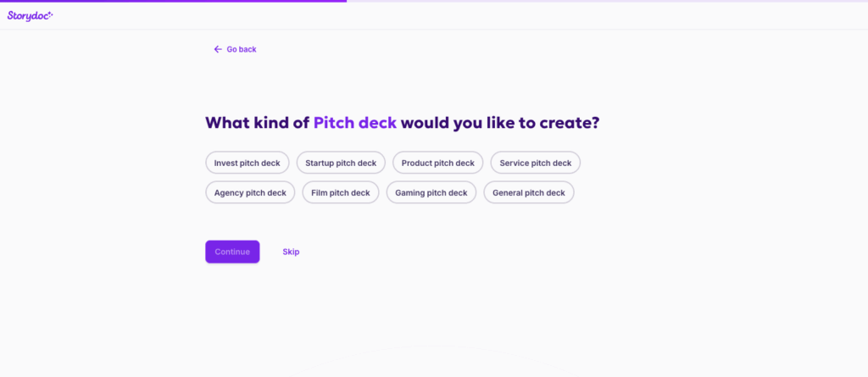The height and width of the screenshot is (377, 868).
Task: Select the Invest pitch deck option
Action: coord(248,163)
